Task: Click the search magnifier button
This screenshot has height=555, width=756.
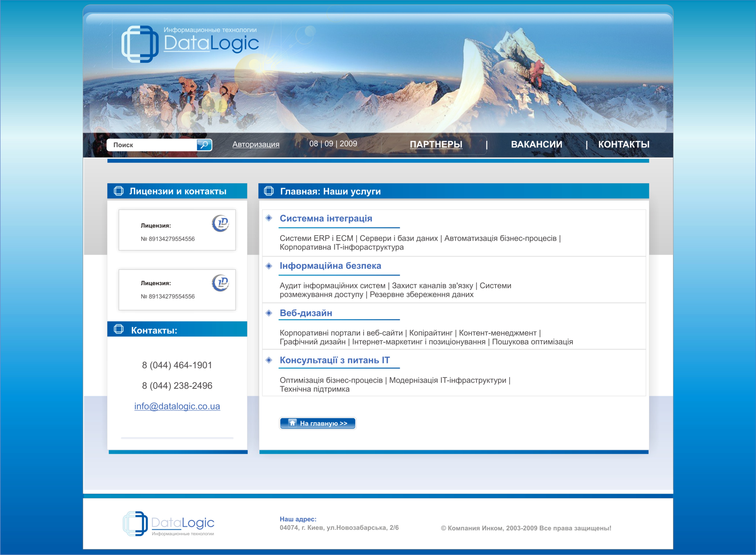Action: (x=204, y=145)
